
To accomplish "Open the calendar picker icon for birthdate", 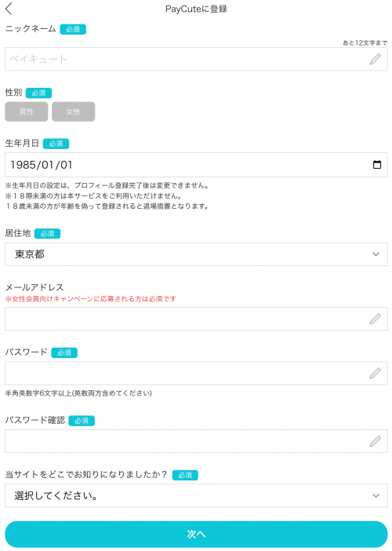I will click(377, 165).
